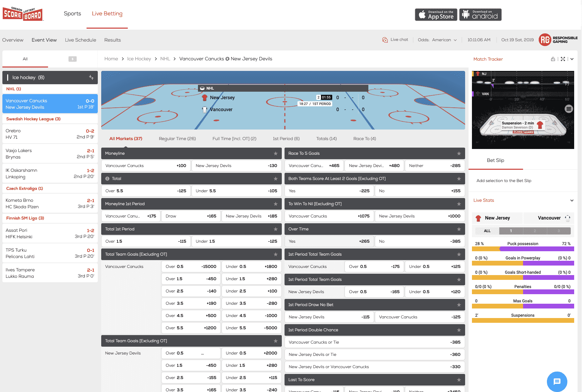
Task: Select the All sports filter tab
Action: click(x=25, y=59)
